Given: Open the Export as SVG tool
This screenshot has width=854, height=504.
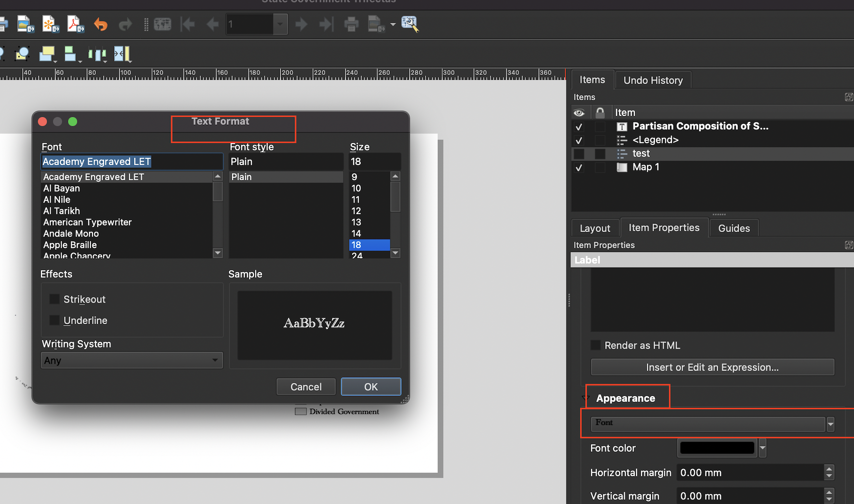Looking at the screenshot, I should coord(50,24).
